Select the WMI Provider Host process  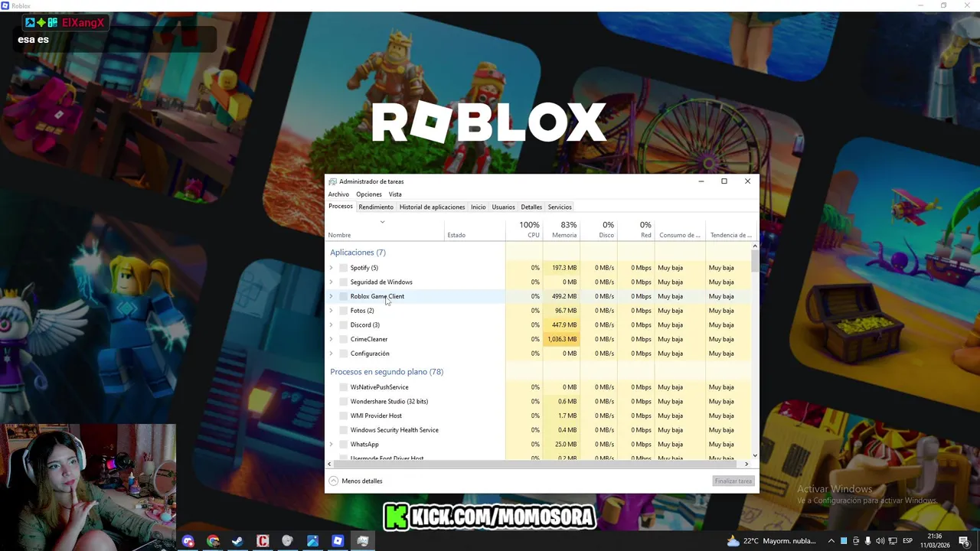[x=376, y=416]
